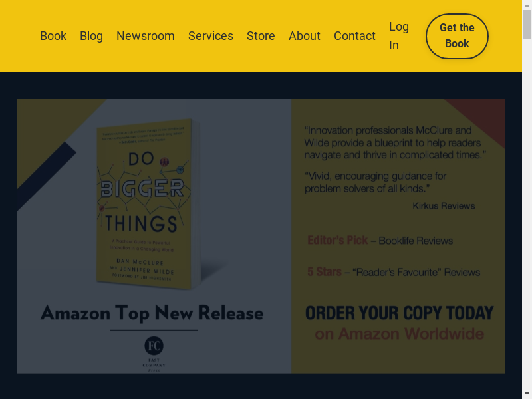The height and width of the screenshot is (399, 532).
Task: Click the vertical scrollbar thumb
Action: click(x=527, y=24)
